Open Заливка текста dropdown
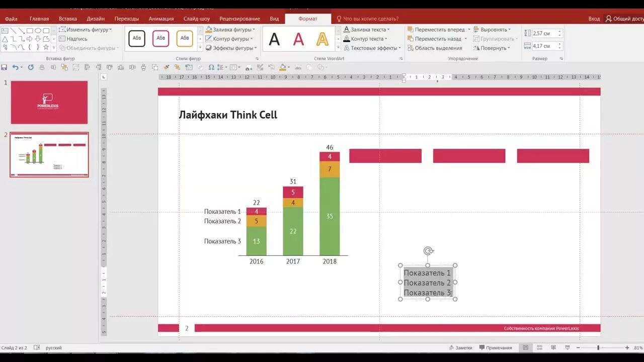Screen dimensions: 644x362 click(x=367, y=30)
